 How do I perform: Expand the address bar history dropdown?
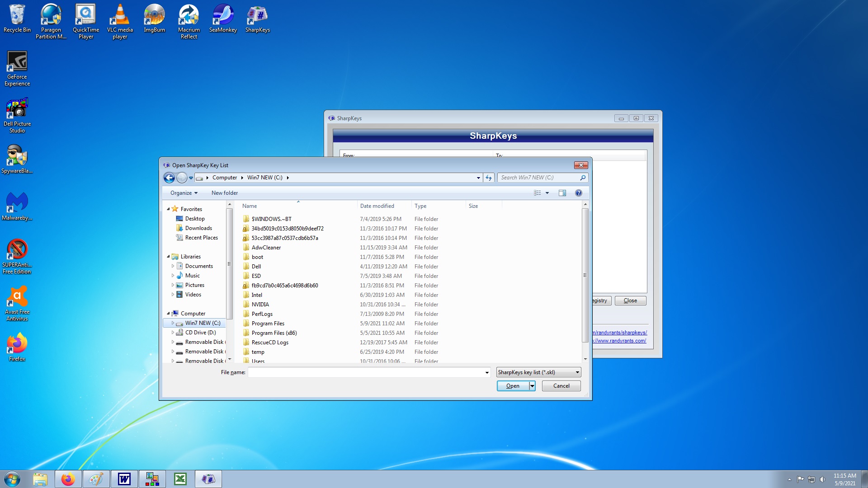point(478,178)
